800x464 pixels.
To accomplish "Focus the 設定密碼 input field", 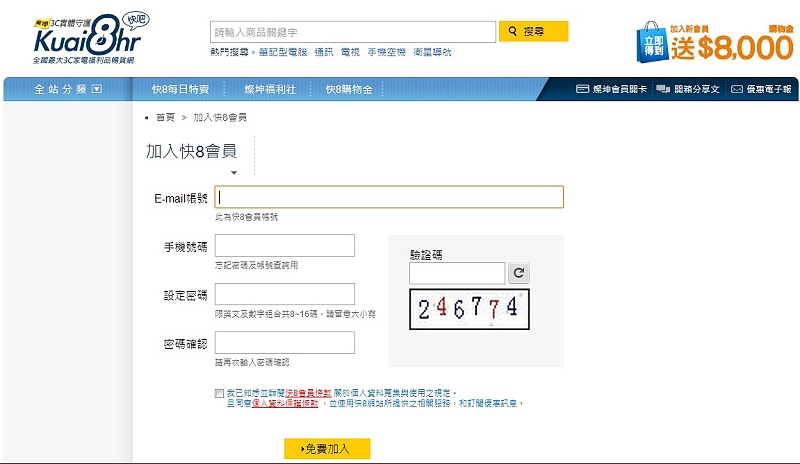I will [285, 294].
